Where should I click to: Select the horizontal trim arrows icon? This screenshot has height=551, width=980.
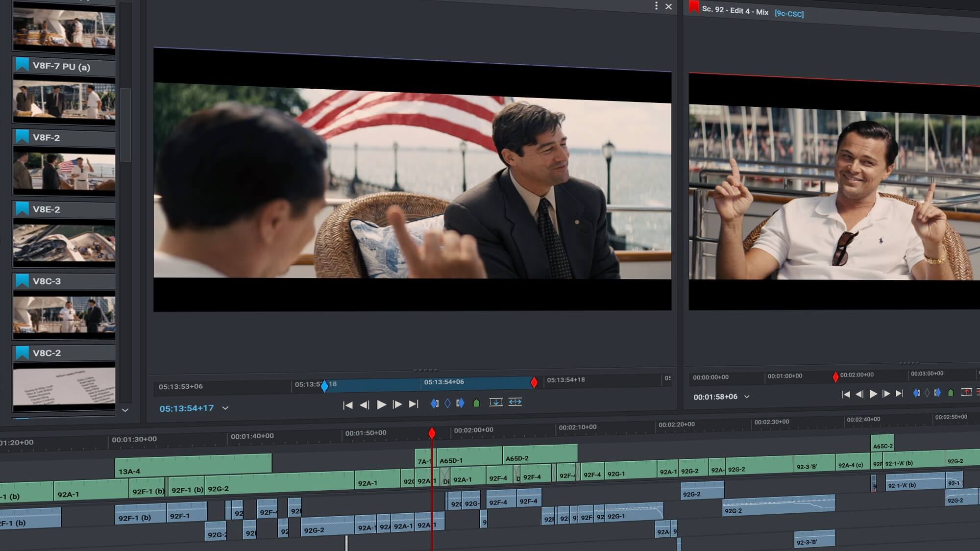[515, 402]
